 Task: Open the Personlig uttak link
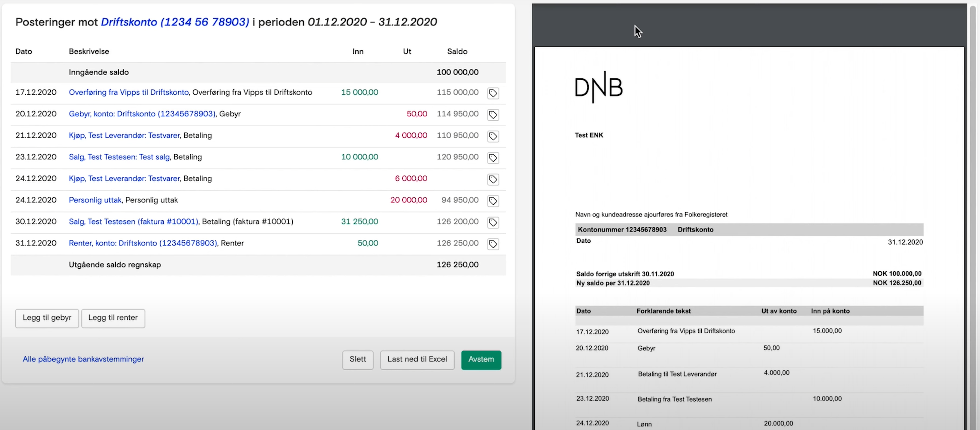pos(95,200)
